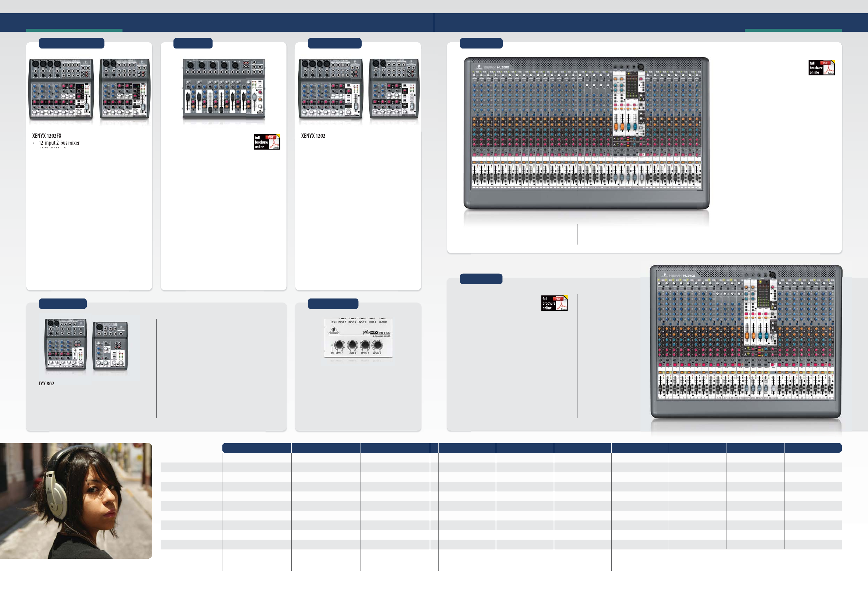Click the '12-input 2-bus mixer' bullet text

point(59,143)
